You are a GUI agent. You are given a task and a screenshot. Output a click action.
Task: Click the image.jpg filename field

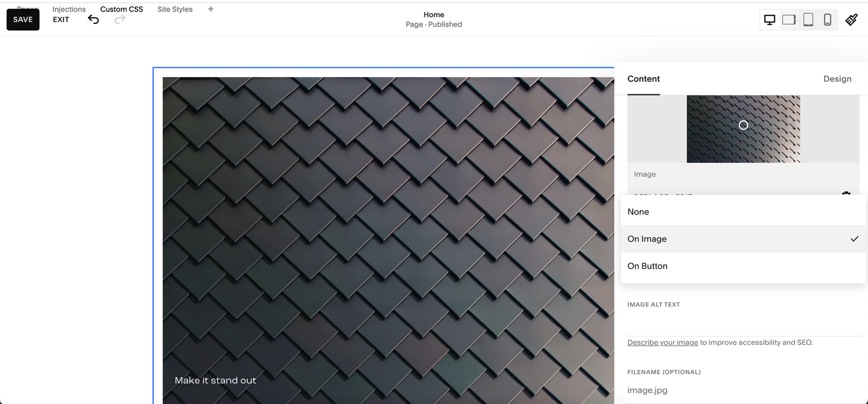coord(646,390)
